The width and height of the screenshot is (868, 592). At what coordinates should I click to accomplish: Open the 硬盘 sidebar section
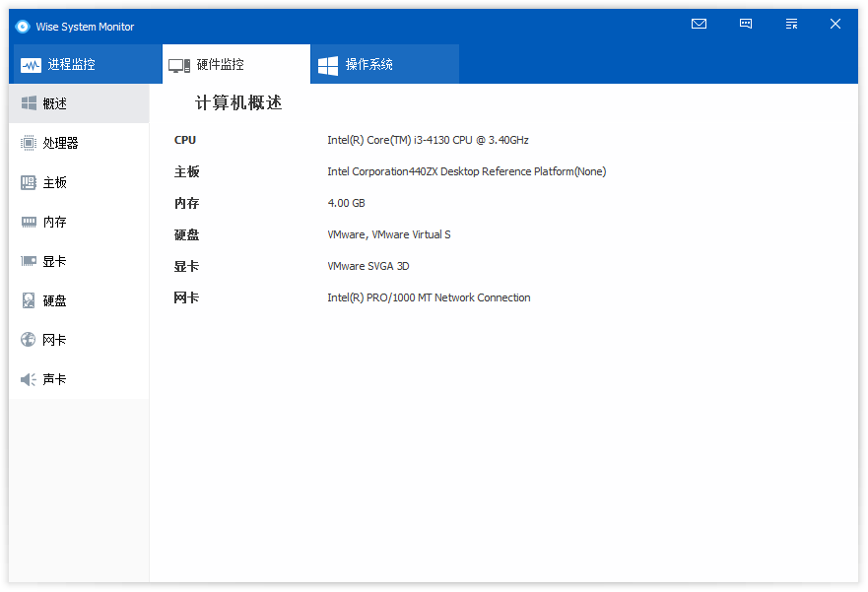[79, 300]
